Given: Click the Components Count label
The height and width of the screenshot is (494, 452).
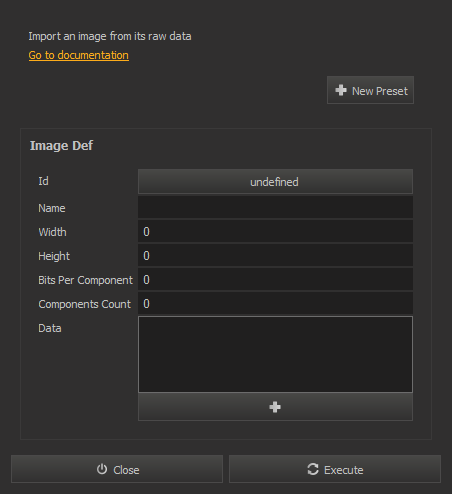Looking at the screenshot, I should click(x=84, y=304).
